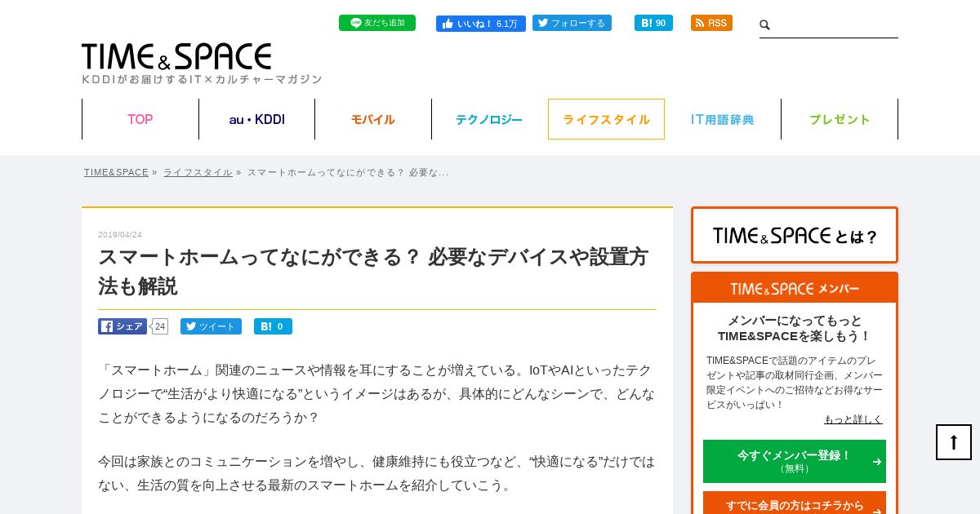Open the テクノロジー navigation item
980x514 pixels.
pos(489,119)
